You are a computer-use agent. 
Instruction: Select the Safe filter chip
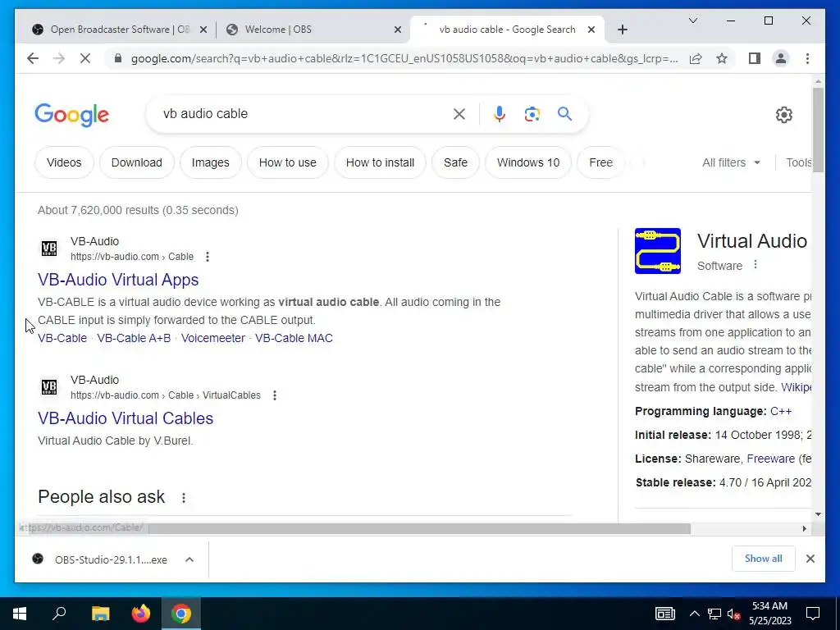point(455,162)
